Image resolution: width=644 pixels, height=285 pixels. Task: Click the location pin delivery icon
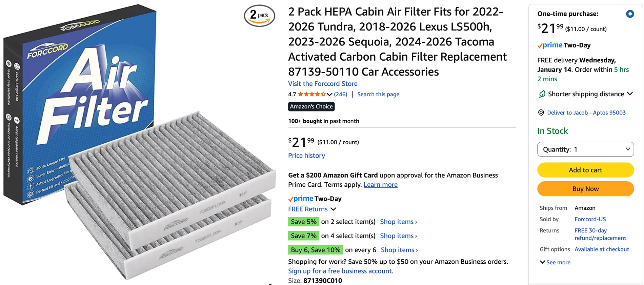pyautogui.click(x=541, y=113)
